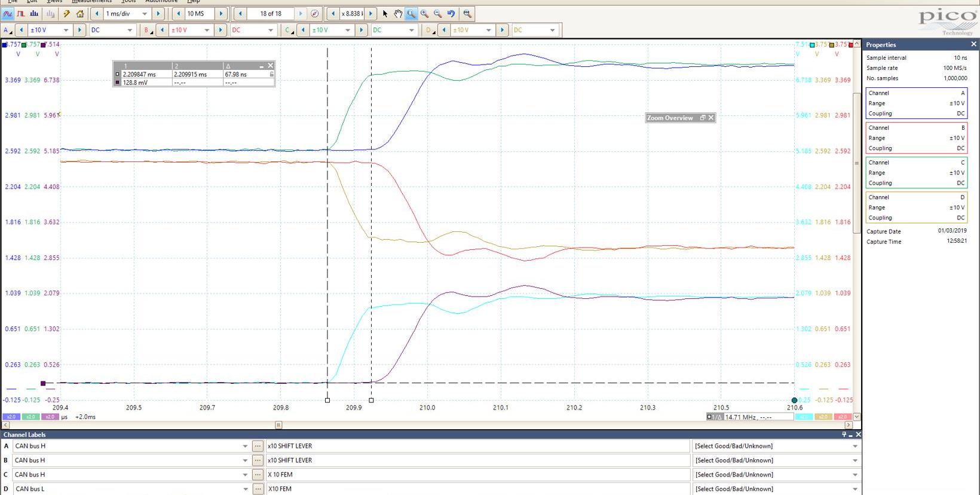Screen dimensions: 980x495
Task: Click the zoom in tool
Action: (x=424, y=14)
